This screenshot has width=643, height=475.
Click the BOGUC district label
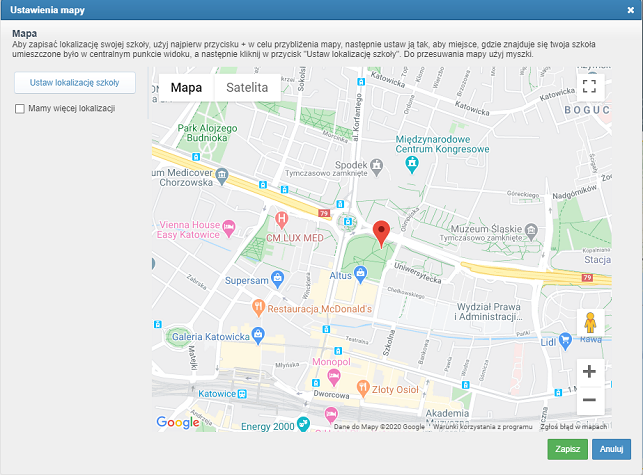[587, 110]
